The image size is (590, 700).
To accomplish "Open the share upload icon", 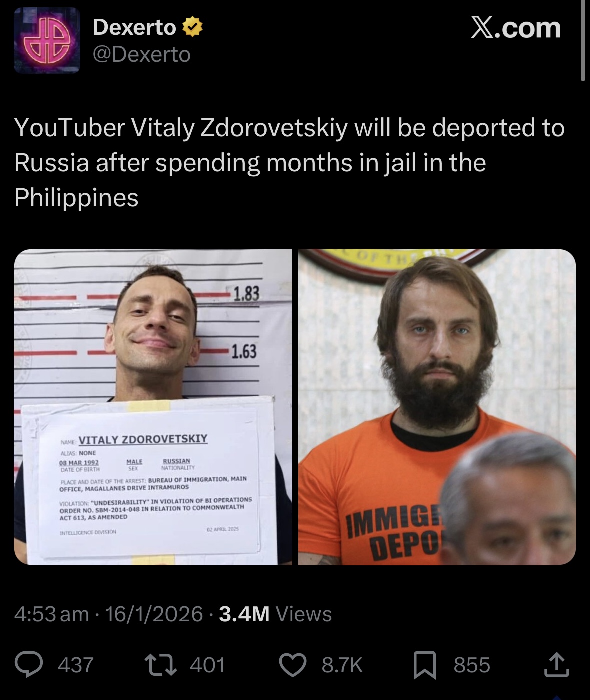I will (556, 665).
